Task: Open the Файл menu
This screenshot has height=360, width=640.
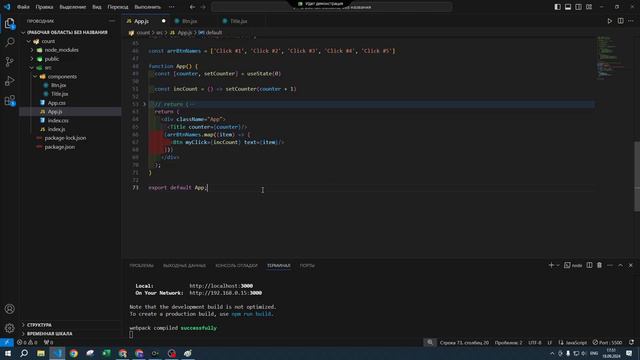Action: point(23,7)
